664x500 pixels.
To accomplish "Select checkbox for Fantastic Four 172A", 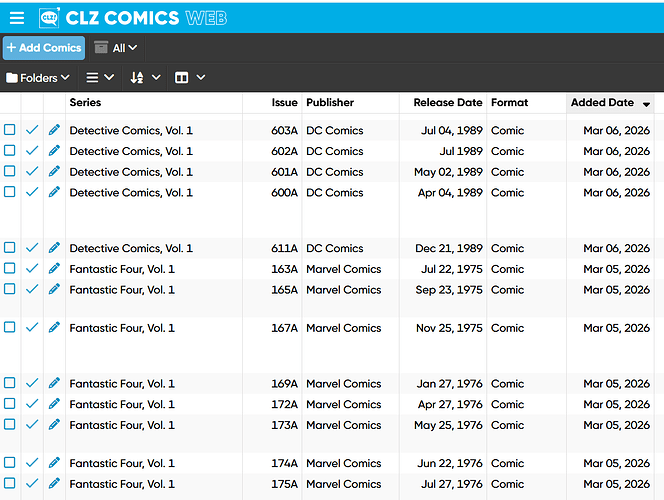I will point(9,403).
